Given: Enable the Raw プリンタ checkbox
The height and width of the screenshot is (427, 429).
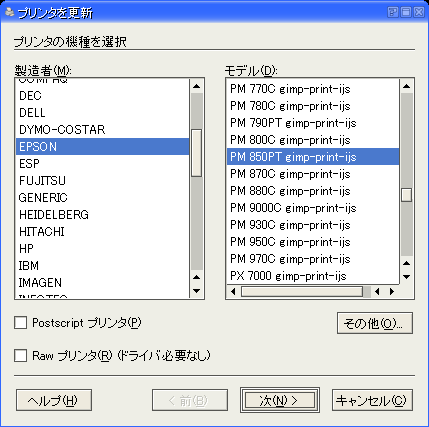Looking at the screenshot, I should point(21,355).
